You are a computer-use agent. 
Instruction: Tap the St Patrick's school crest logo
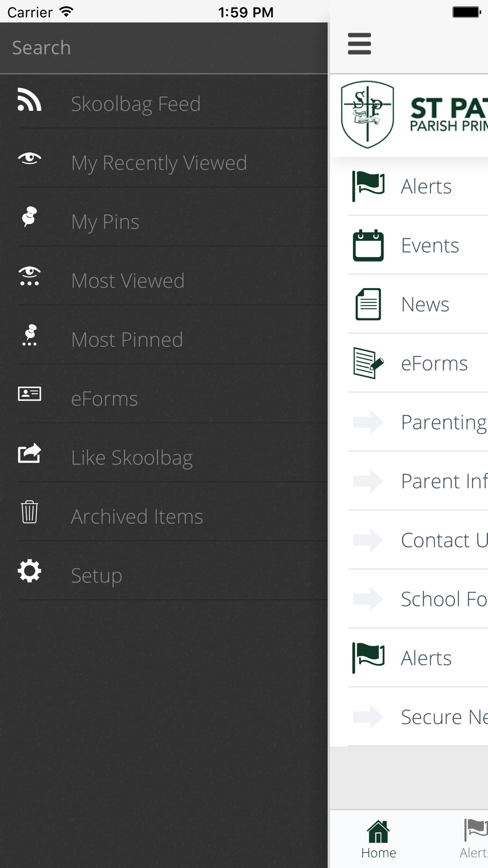coord(367,115)
